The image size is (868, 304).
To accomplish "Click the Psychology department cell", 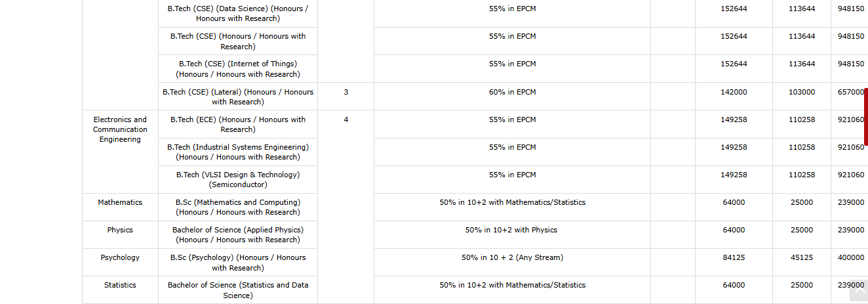I will (120, 257).
